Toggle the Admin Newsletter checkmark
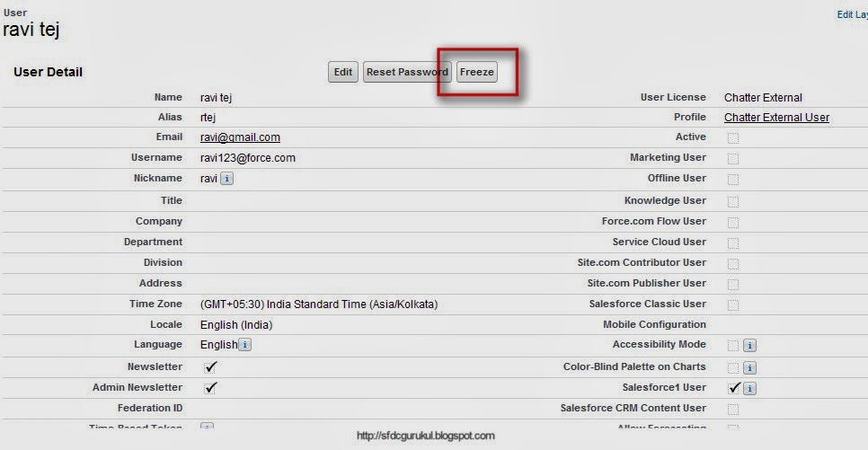The image size is (868, 450). click(x=210, y=387)
